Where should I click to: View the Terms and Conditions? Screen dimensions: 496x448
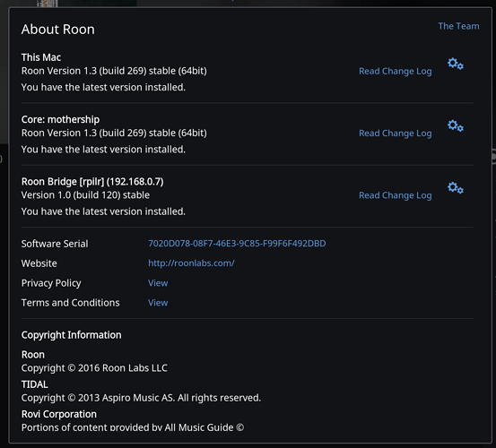click(x=158, y=303)
